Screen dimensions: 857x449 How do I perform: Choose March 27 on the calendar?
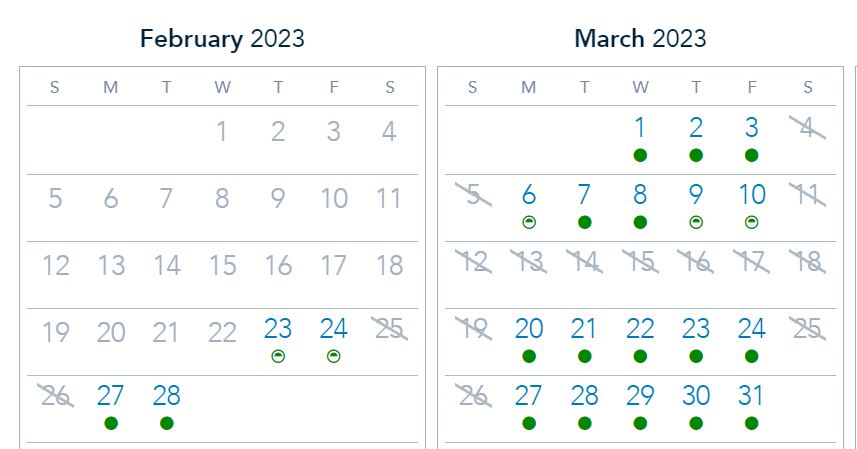(529, 395)
